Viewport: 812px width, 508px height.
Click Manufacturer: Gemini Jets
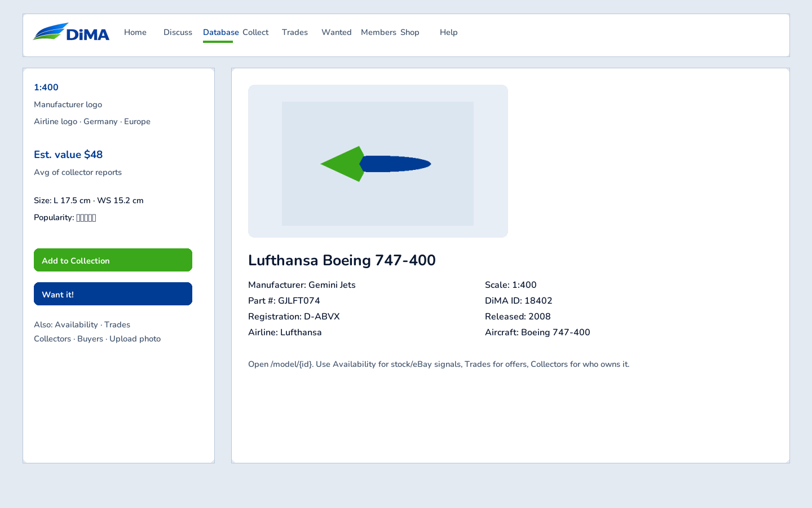point(302,285)
